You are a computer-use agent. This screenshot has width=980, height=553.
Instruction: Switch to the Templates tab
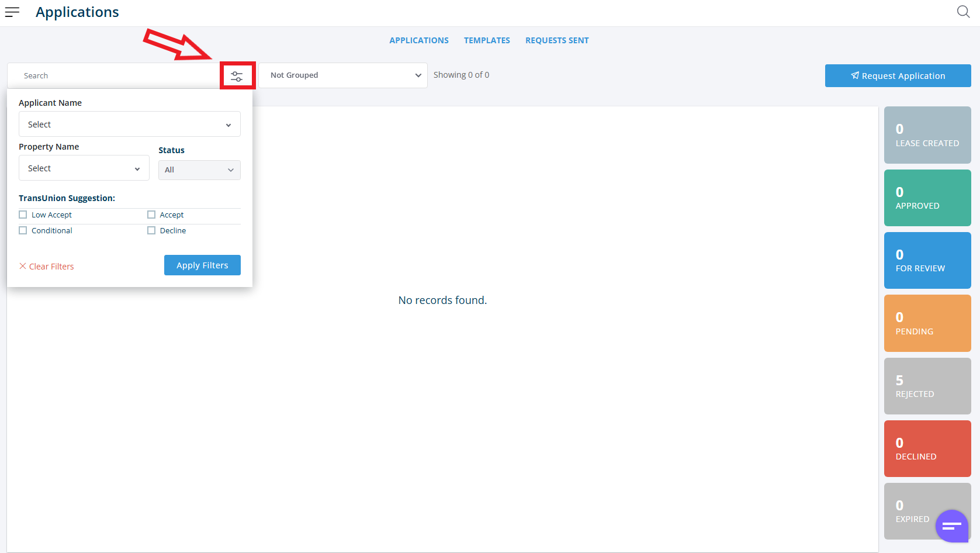tap(487, 40)
